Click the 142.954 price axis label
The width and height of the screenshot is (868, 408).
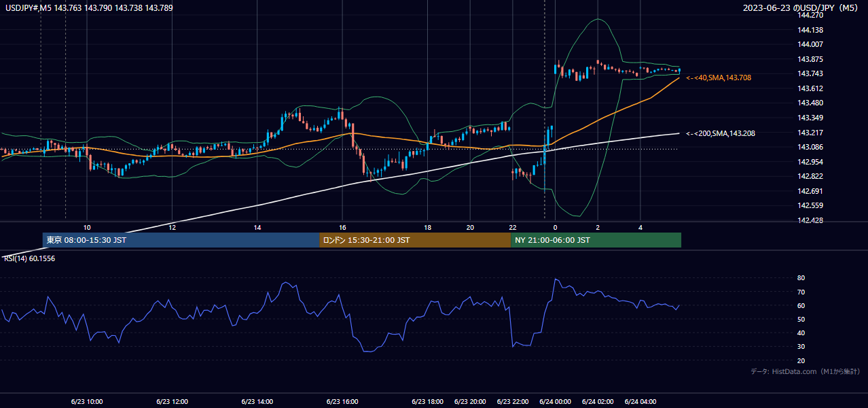810,162
